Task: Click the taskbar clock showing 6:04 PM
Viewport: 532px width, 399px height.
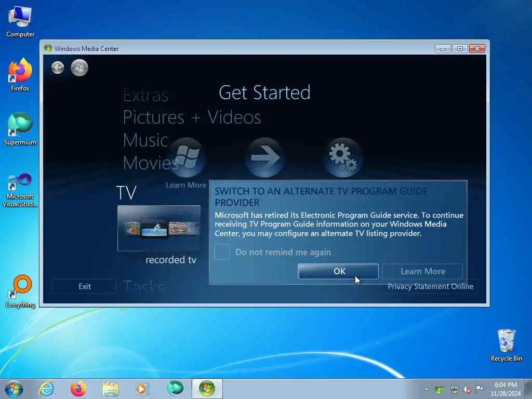Action: [505, 389]
